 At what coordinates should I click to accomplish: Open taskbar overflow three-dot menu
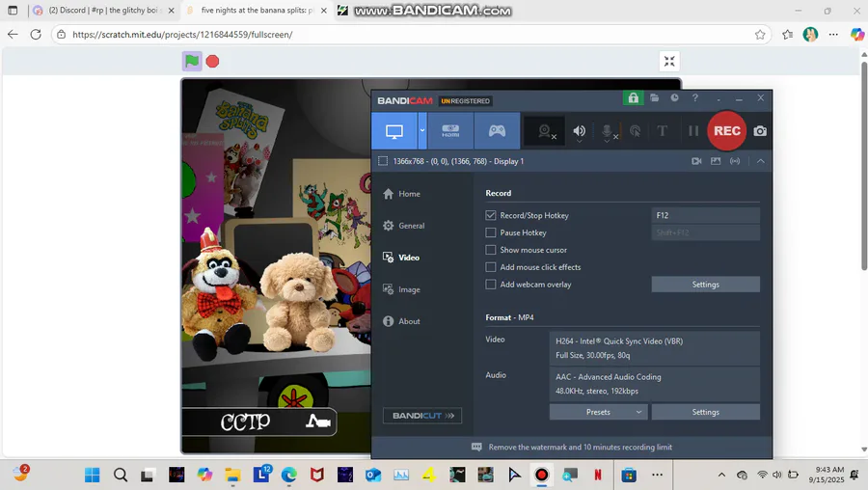(657, 475)
